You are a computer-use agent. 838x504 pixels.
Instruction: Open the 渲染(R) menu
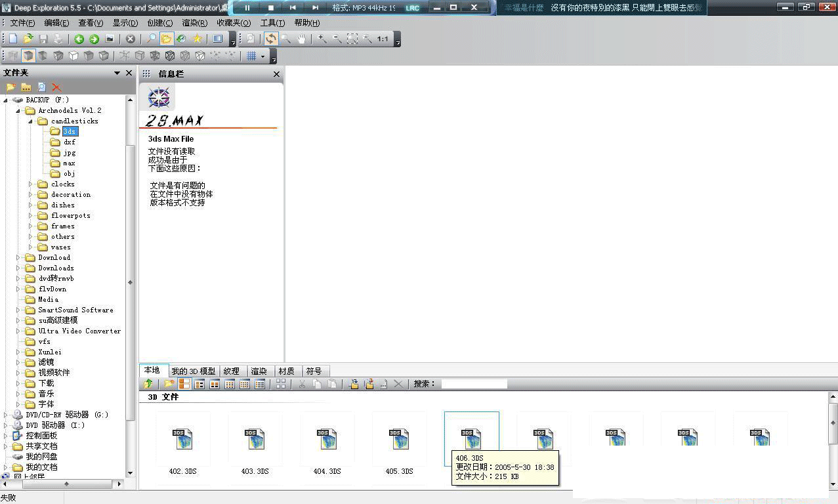(x=194, y=23)
